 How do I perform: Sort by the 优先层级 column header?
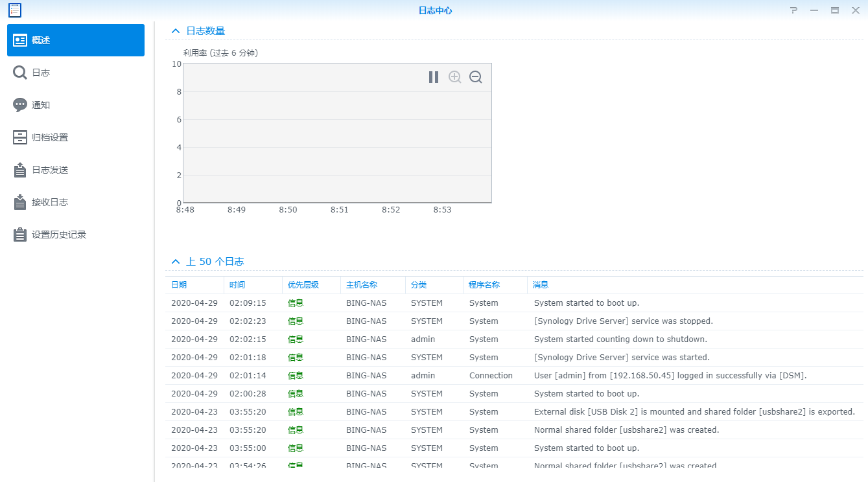coord(311,285)
